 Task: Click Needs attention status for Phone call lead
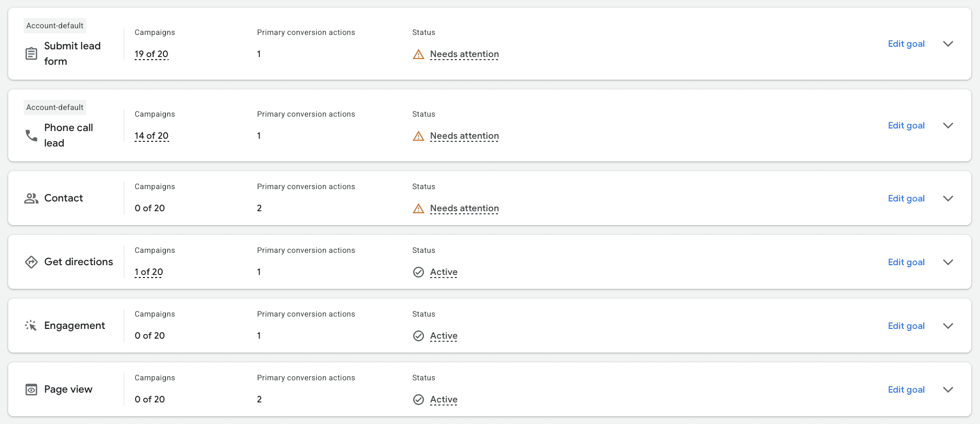pyautogui.click(x=465, y=136)
